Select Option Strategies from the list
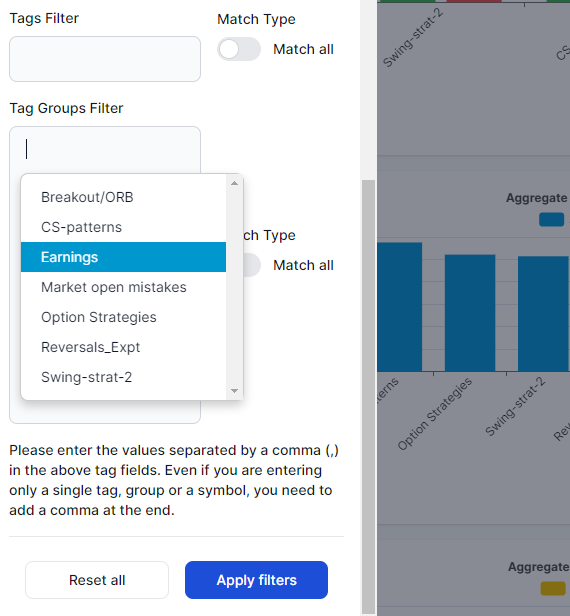 (123, 317)
